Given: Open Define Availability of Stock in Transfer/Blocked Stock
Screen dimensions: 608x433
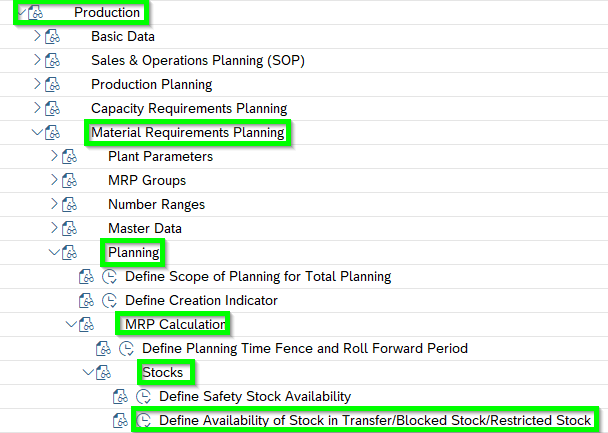Looking at the screenshot, I should [x=375, y=421].
